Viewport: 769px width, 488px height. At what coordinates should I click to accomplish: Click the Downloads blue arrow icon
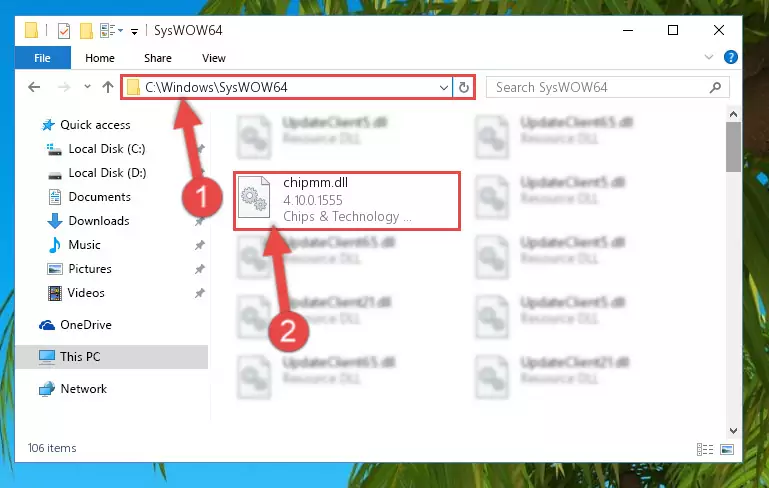pyautogui.click(x=55, y=221)
